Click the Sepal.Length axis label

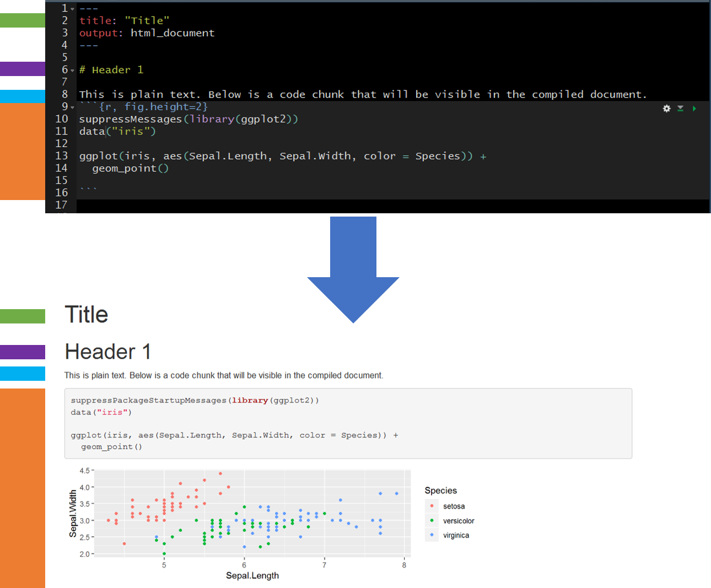point(252,575)
